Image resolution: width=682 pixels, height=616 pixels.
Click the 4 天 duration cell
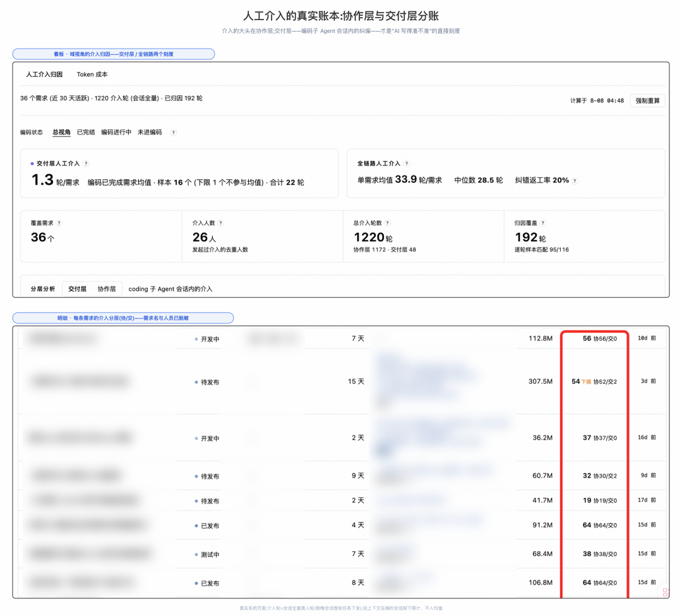(358, 525)
